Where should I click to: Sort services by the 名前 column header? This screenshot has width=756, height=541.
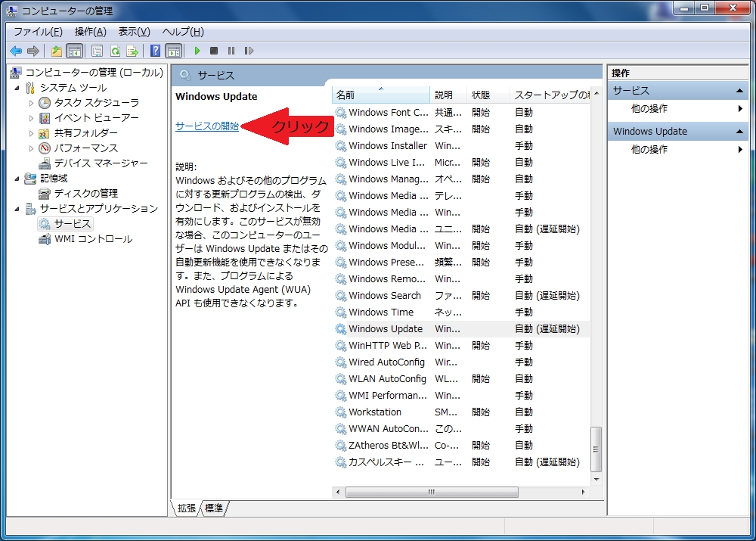coord(381,95)
